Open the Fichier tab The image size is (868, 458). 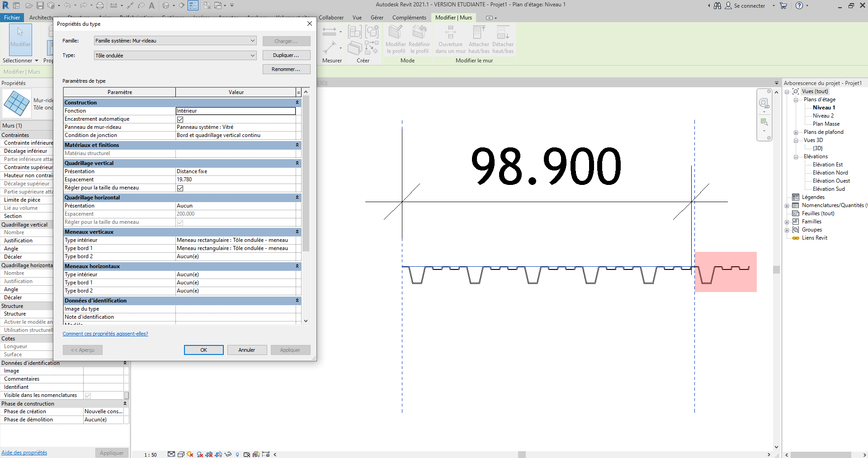[12, 18]
